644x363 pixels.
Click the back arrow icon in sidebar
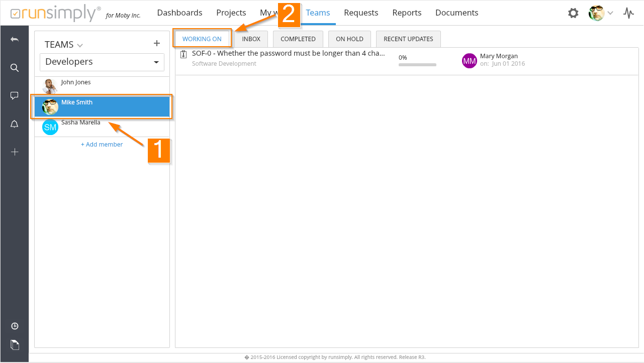(x=15, y=40)
